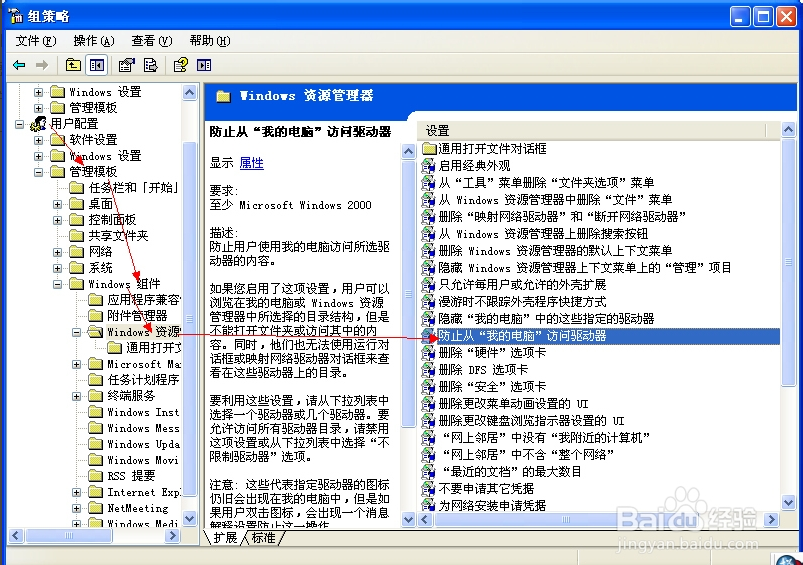
Task: Expand the 桌面 tree node
Action: click(x=57, y=204)
